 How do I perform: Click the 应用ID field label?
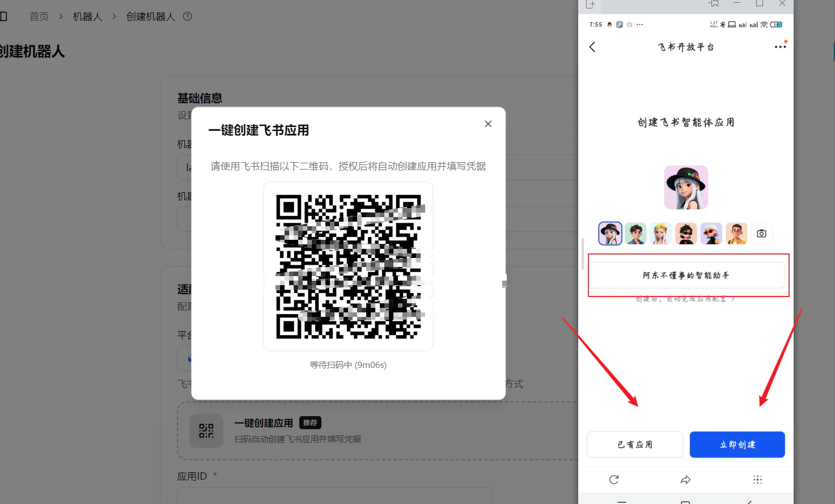tap(192, 476)
